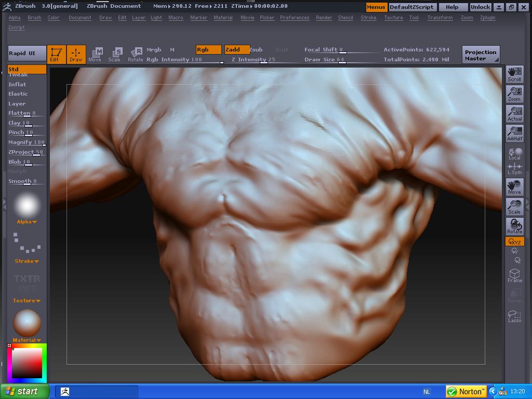Viewport: 532px width, 399px height.
Task: Select the Inflat brush
Action: point(17,85)
